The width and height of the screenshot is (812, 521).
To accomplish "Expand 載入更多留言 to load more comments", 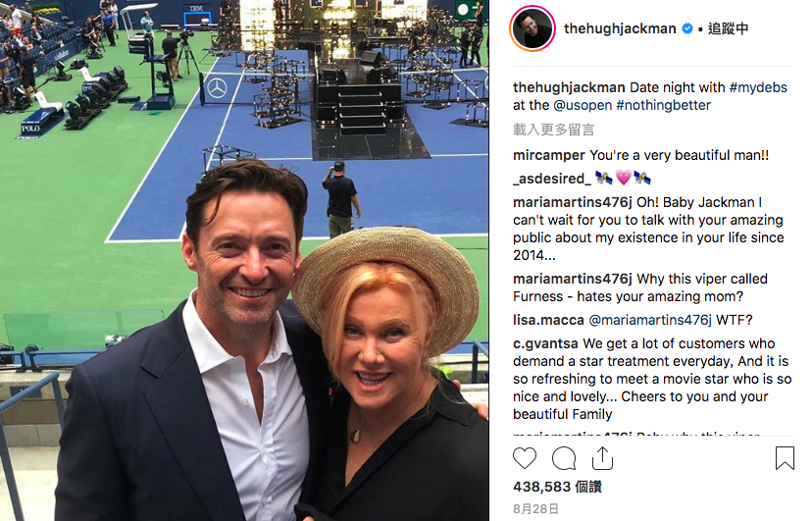I will click(553, 130).
